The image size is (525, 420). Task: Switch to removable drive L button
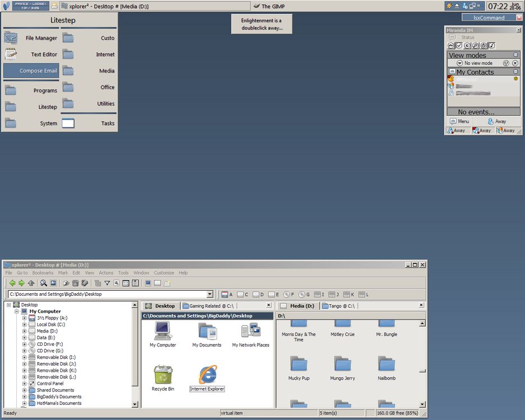[363, 295]
